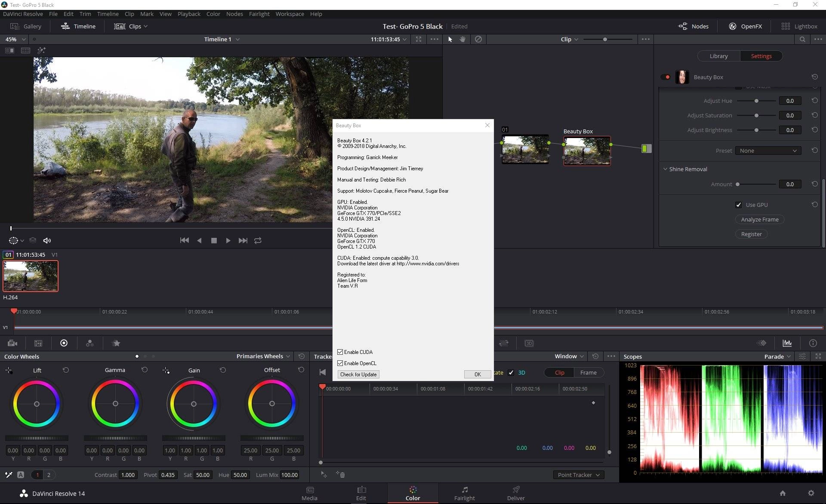Open the viewer zoom 45% dropdown
Screen dimensions: 826x504
click(x=15, y=39)
